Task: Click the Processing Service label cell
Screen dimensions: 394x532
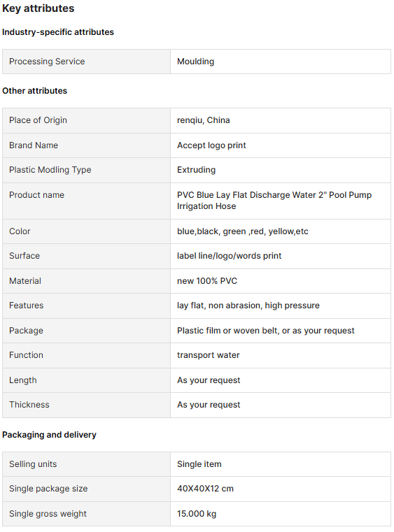Action: tap(86, 62)
